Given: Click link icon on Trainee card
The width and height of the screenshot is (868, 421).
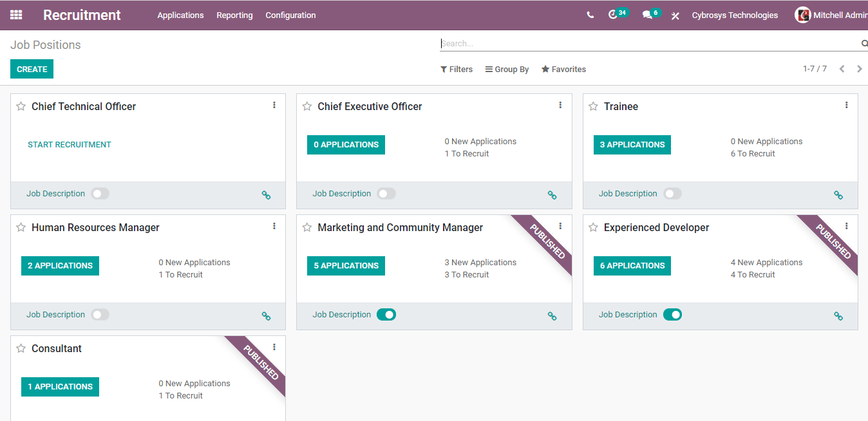Looking at the screenshot, I should [x=838, y=195].
